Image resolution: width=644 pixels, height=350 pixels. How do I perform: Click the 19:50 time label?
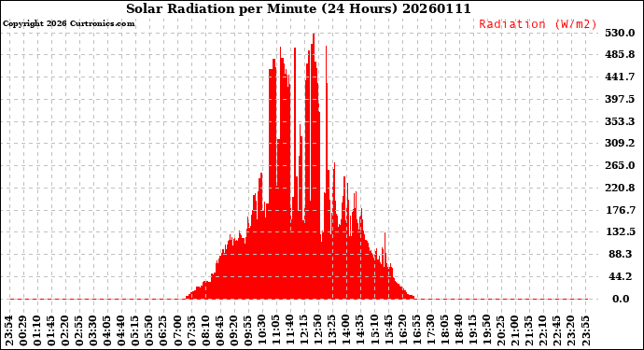[x=486, y=331]
